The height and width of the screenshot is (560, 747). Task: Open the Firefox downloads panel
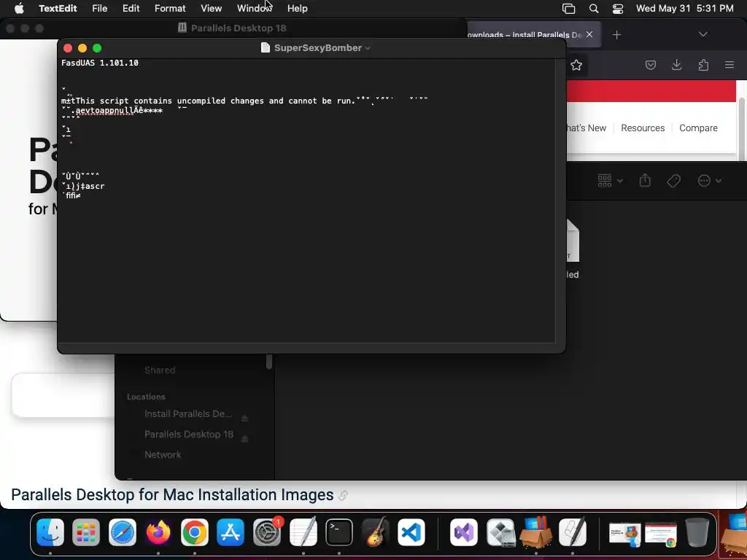pos(676,65)
